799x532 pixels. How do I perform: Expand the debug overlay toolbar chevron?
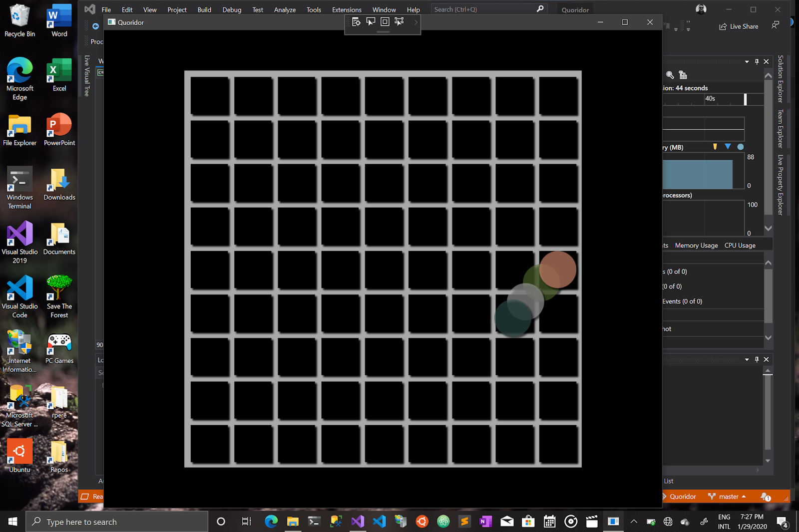416,21
